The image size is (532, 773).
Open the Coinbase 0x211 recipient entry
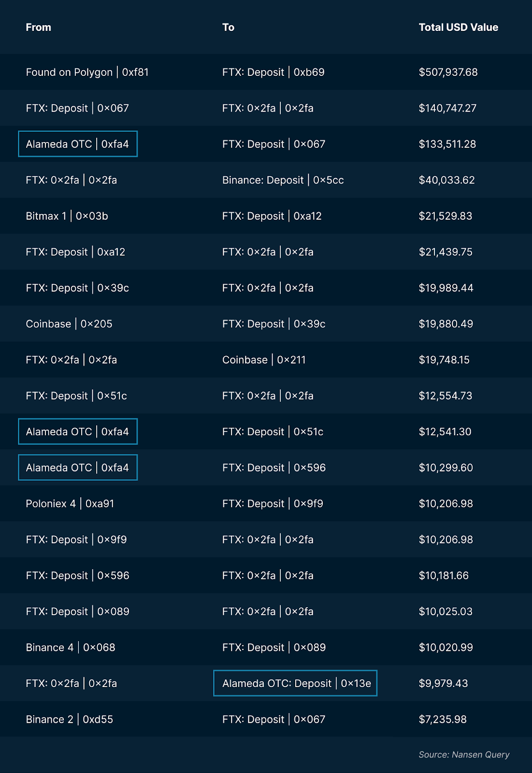264,360
